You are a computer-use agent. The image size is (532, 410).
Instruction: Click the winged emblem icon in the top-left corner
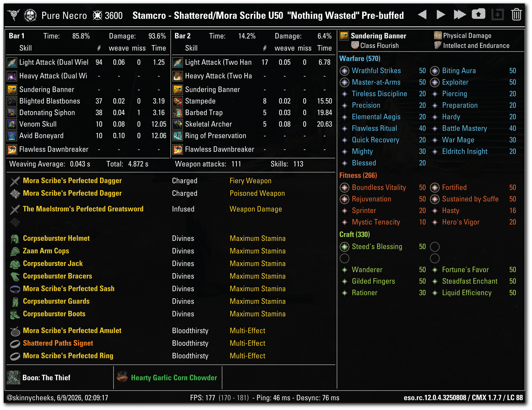point(13,15)
